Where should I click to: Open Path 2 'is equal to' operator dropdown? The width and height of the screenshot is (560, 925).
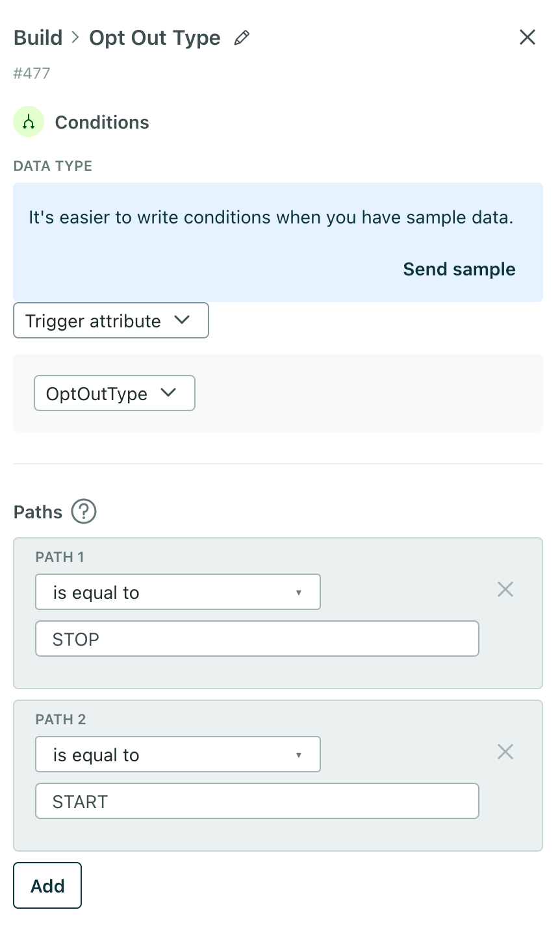(x=178, y=754)
